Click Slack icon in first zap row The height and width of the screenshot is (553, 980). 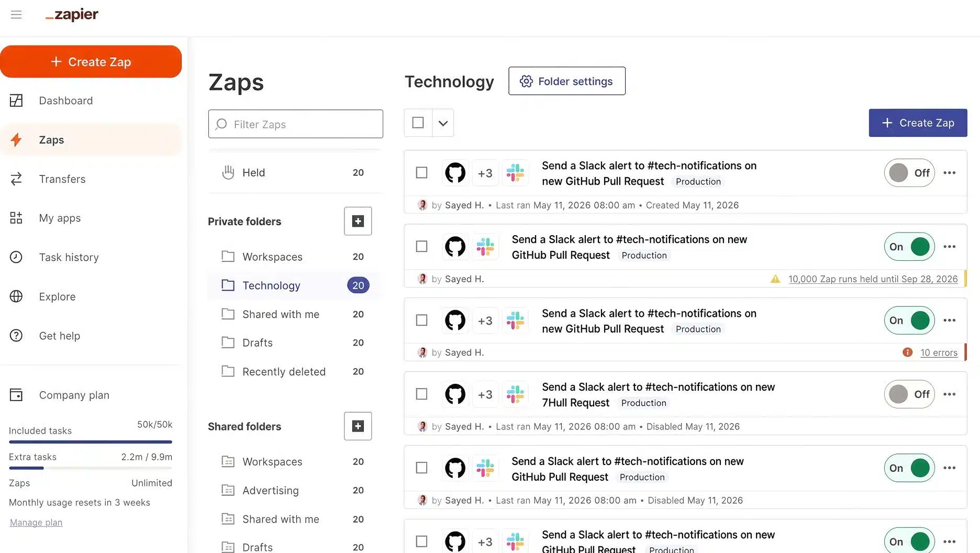click(516, 173)
